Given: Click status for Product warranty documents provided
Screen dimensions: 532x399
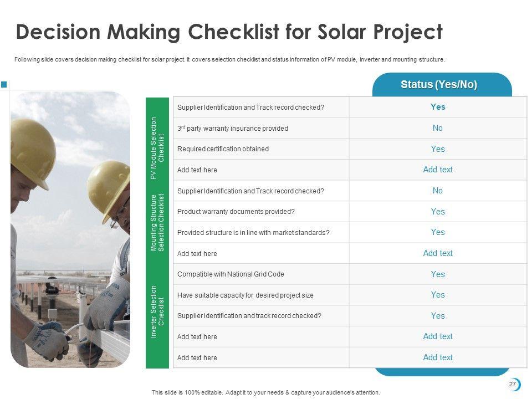Looking at the screenshot, I should coord(438,212).
